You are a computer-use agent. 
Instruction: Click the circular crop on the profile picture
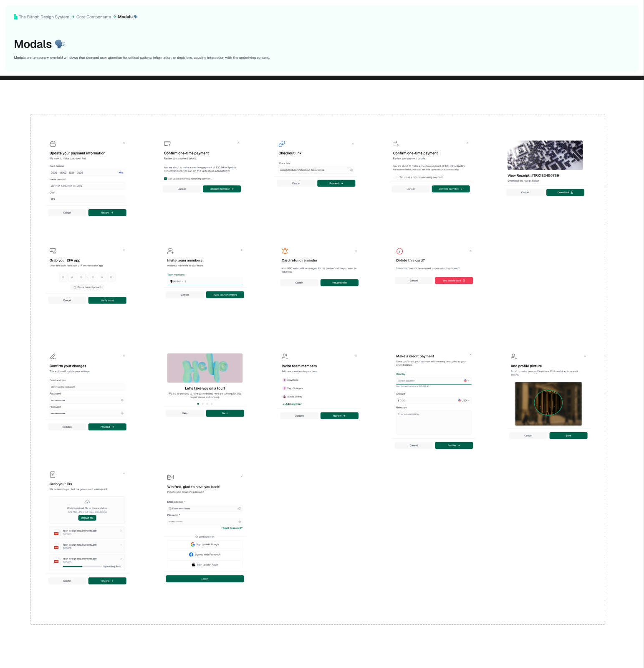(548, 402)
